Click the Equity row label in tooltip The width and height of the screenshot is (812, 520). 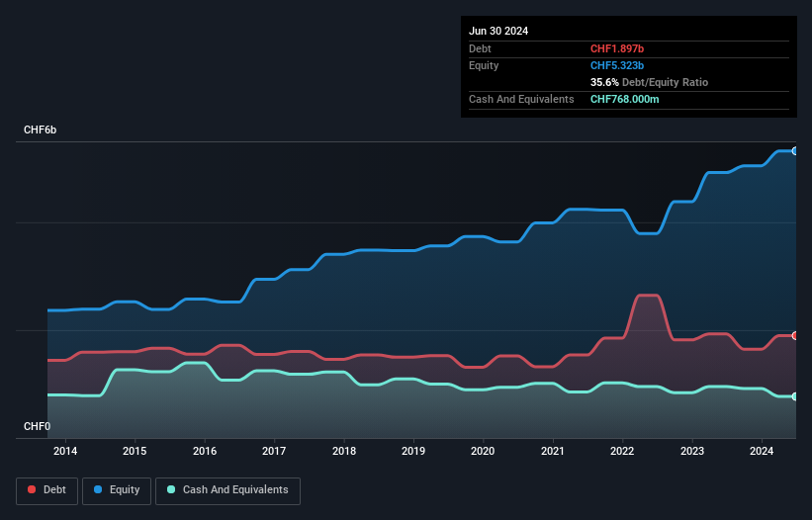pos(484,65)
